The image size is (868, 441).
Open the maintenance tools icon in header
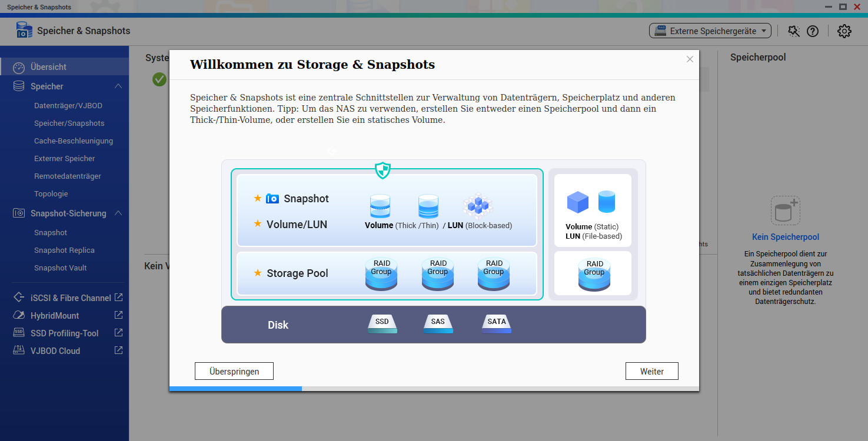[x=794, y=31]
